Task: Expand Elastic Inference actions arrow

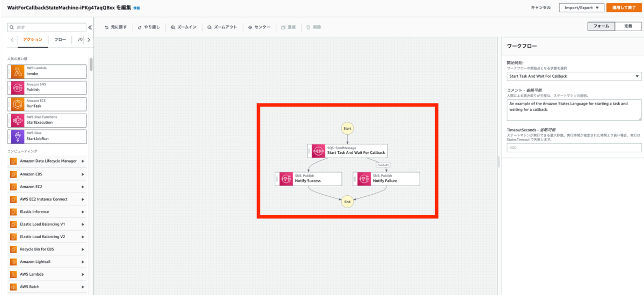Action: pyautogui.click(x=83, y=211)
